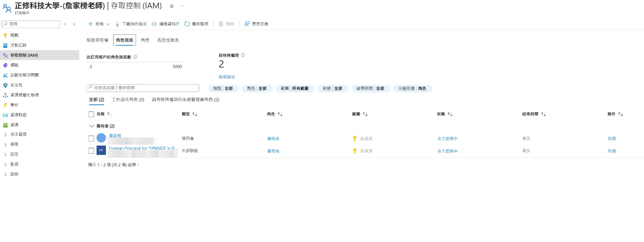Screen dimensions: 644x242
Task: Click 新增 condition in 詹家榜 row
Action: (611, 139)
